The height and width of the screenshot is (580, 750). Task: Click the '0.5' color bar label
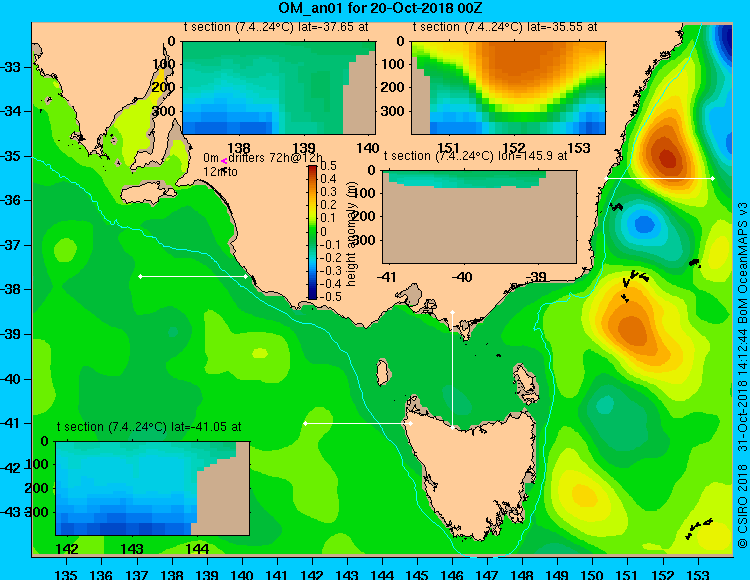[328, 166]
